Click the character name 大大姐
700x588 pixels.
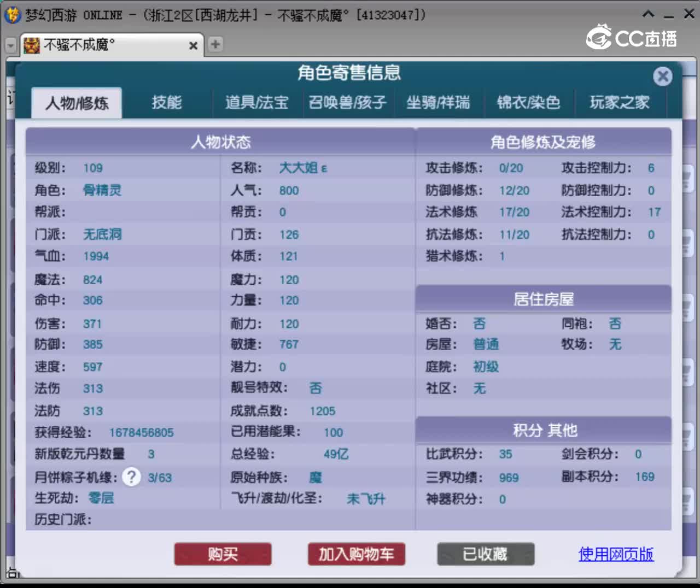303,168
